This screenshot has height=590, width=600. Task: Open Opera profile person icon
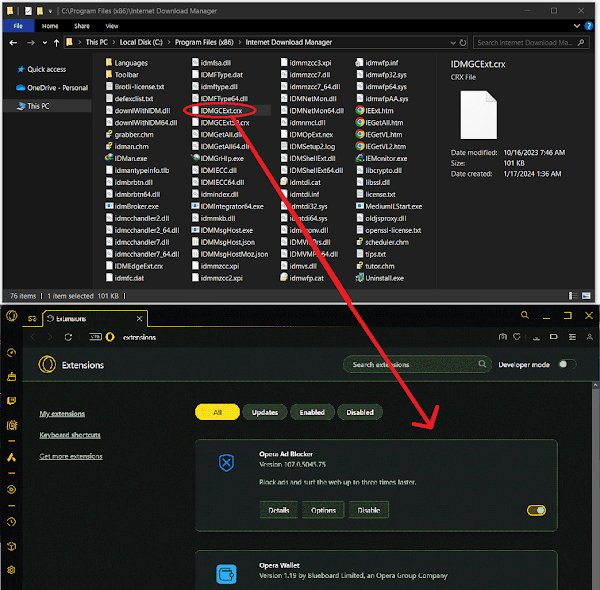(590, 337)
